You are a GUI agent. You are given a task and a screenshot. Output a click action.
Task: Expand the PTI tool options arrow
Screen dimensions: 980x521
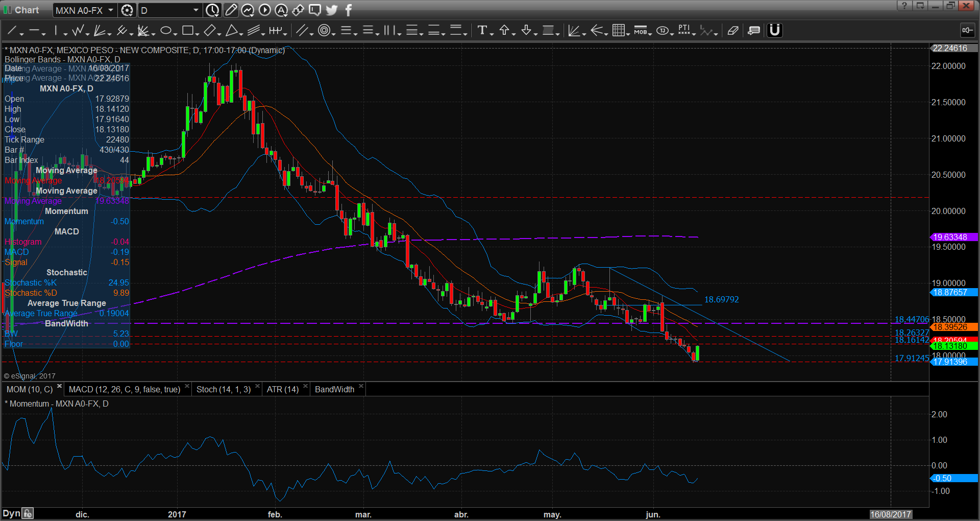pyautogui.click(x=694, y=34)
